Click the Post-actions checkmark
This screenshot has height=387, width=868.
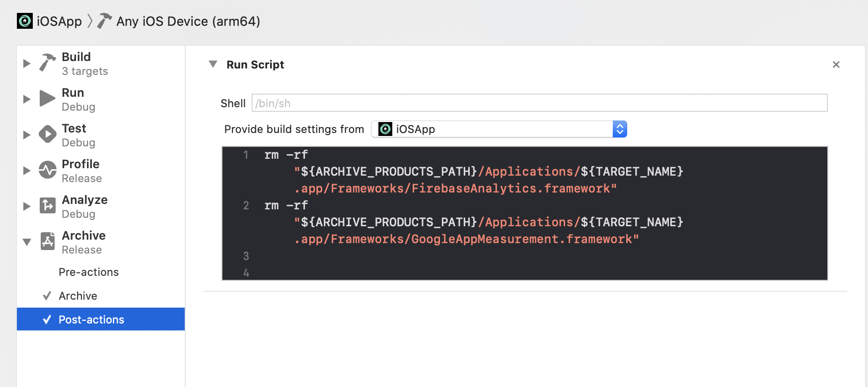point(47,320)
